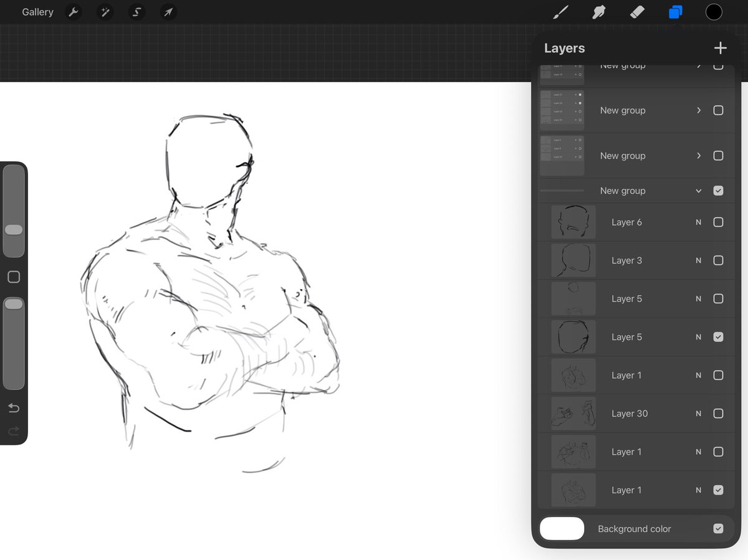Tap the three-layer New group thumbnail
The image size is (748, 560).
[x=562, y=156]
